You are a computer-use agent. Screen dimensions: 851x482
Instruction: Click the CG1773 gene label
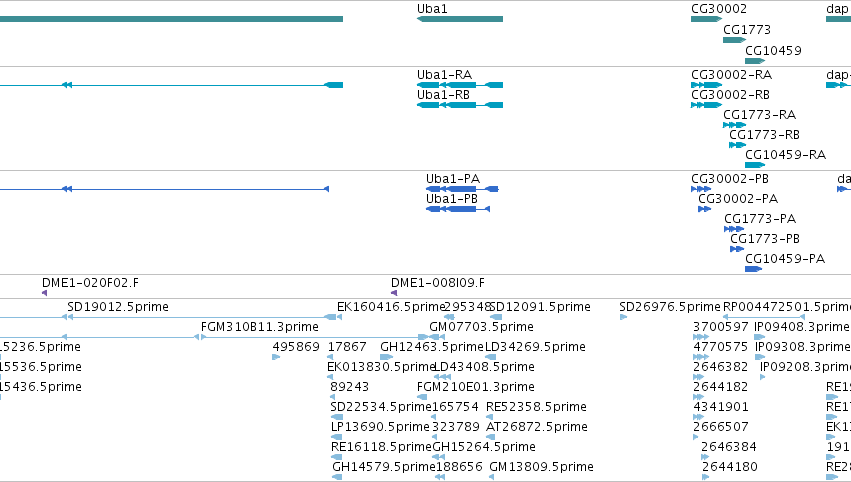tap(747, 29)
